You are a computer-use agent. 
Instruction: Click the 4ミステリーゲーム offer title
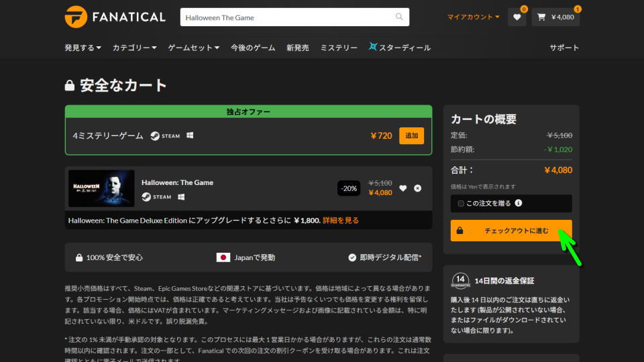pyautogui.click(x=108, y=136)
